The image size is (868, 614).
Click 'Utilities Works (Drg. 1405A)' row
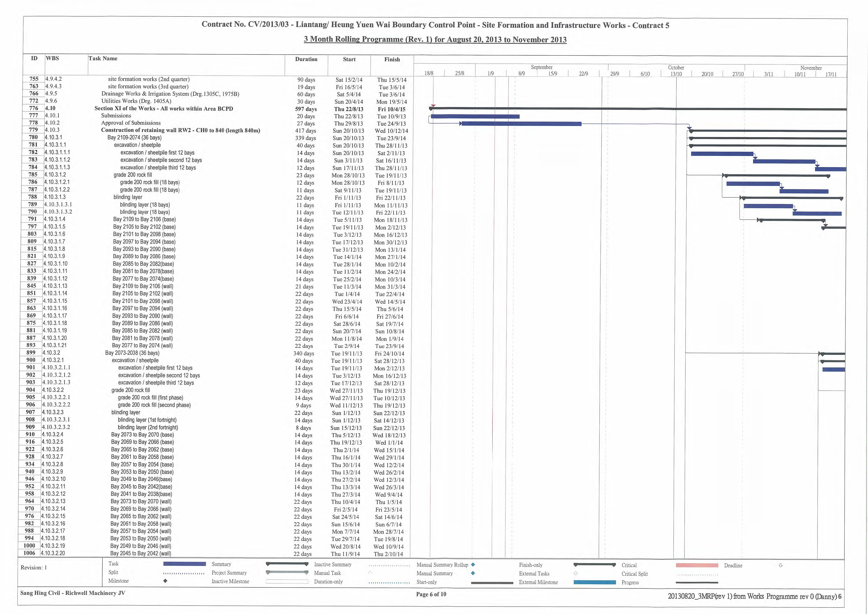click(136, 101)
